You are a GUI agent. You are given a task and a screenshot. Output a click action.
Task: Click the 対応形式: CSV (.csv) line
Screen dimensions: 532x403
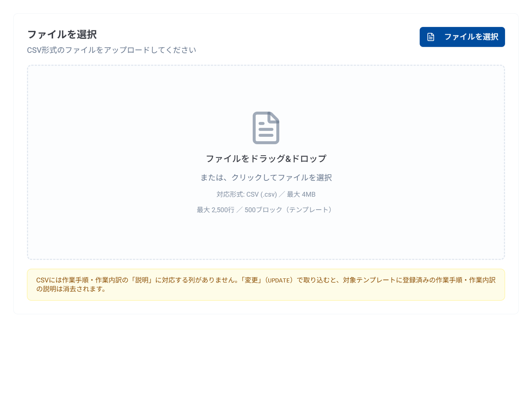266,194
